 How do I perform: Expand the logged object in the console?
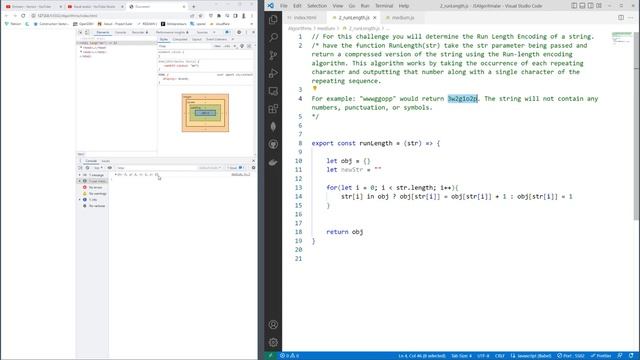[116, 175]
